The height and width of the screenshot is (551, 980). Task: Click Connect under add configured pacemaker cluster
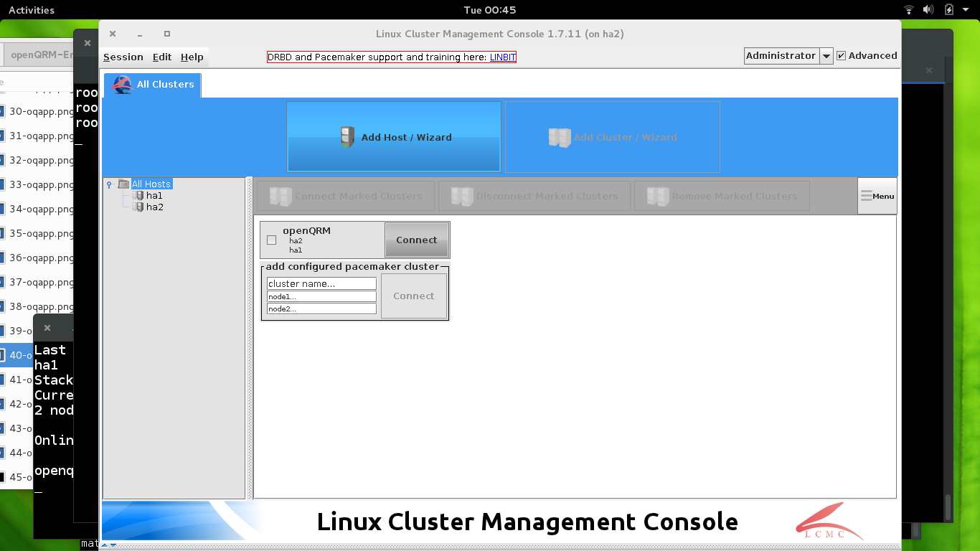(414, 296)
